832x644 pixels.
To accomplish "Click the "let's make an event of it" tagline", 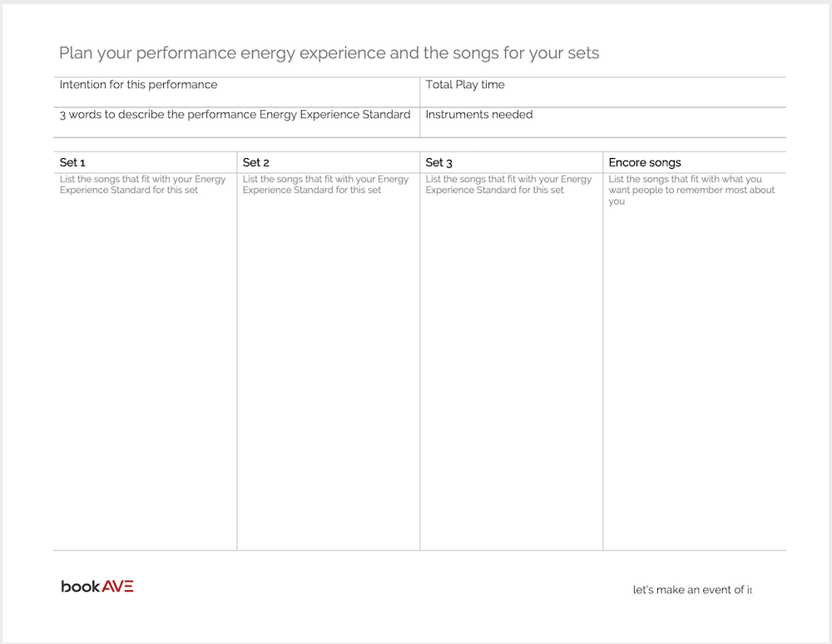I will (x=692, y=590).
